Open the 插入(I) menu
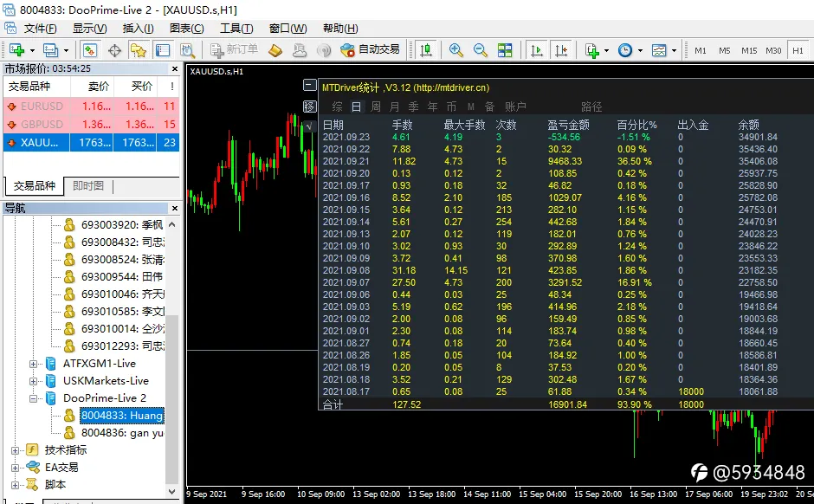 (x=138, y=29)
